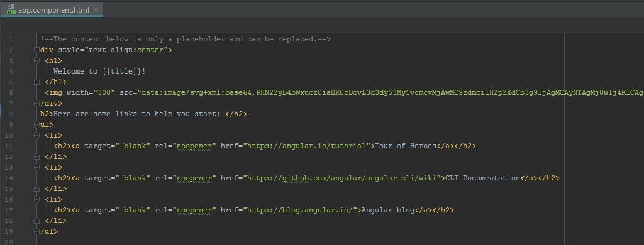Click the {{title}} interpolation text
Viewport: 644px width, 245px height.
(121, 72)
